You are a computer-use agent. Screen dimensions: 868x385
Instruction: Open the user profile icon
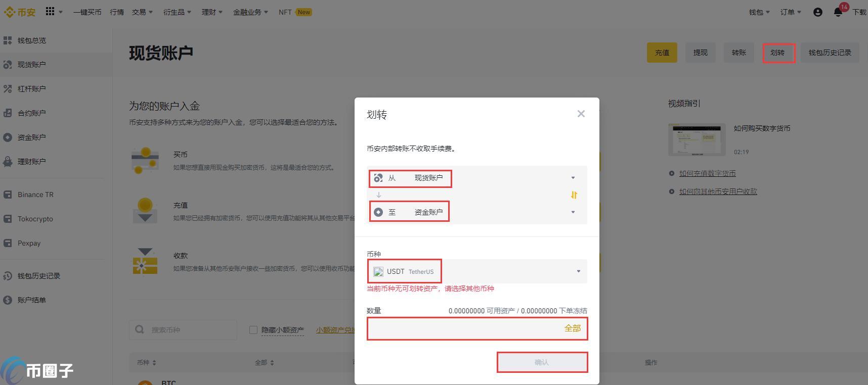[817, 12]
